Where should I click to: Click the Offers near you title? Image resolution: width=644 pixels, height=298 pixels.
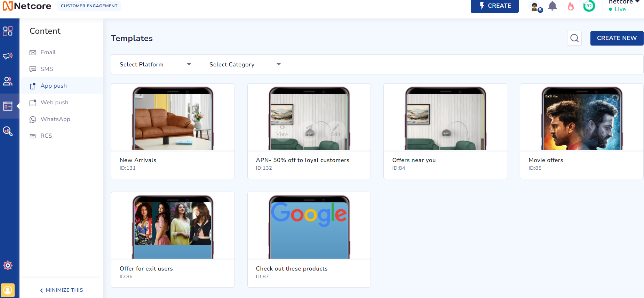tap(414, 160)
